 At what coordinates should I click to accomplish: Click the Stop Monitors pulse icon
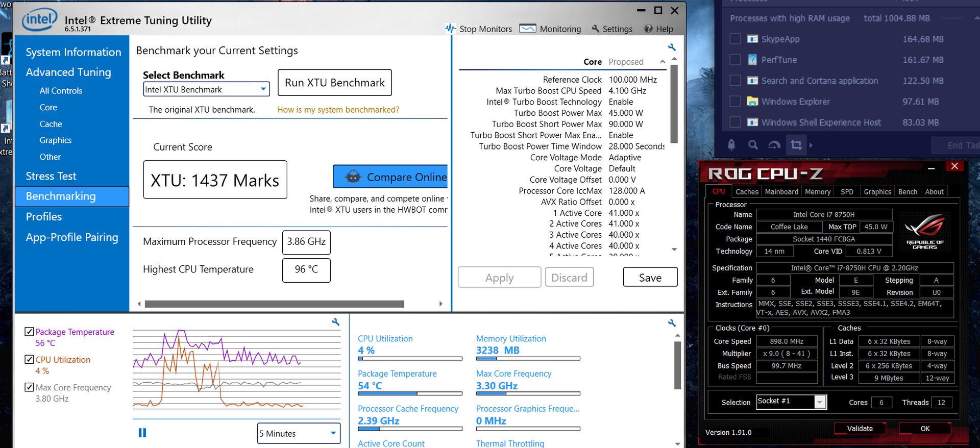450,29
